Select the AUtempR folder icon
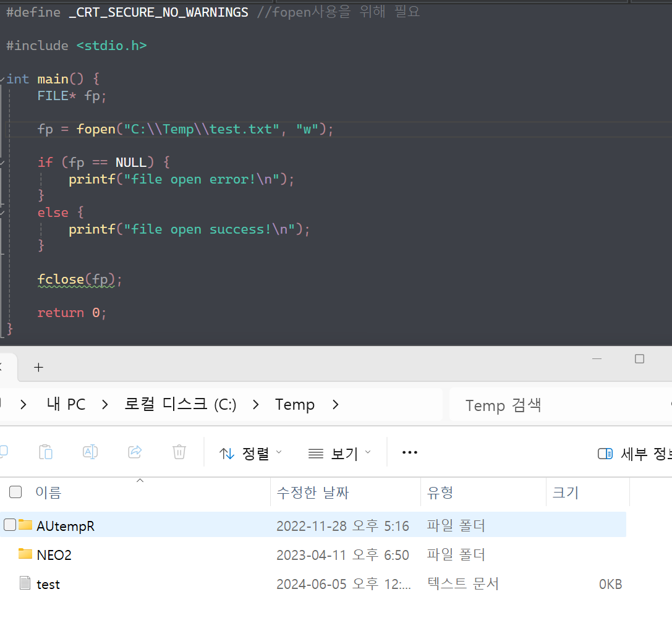Screen dimensions: 672x618 [x=25, y=525]
